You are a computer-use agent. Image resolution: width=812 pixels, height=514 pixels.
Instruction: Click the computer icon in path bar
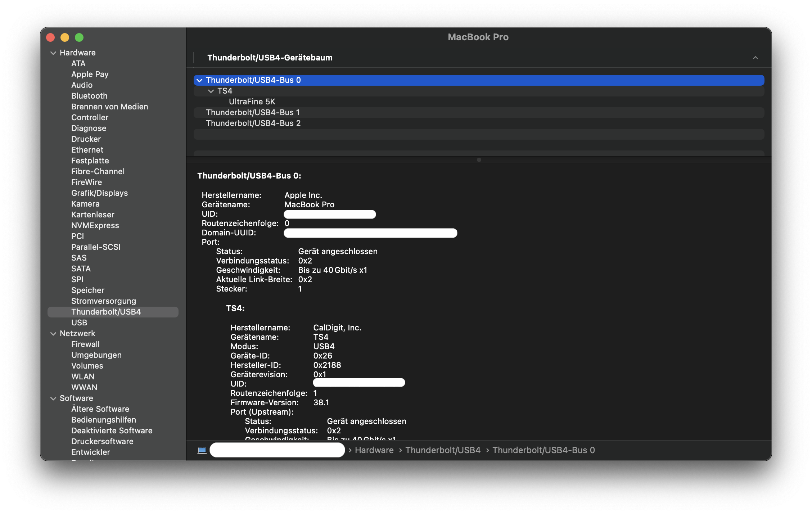click(x=202, y=450)
